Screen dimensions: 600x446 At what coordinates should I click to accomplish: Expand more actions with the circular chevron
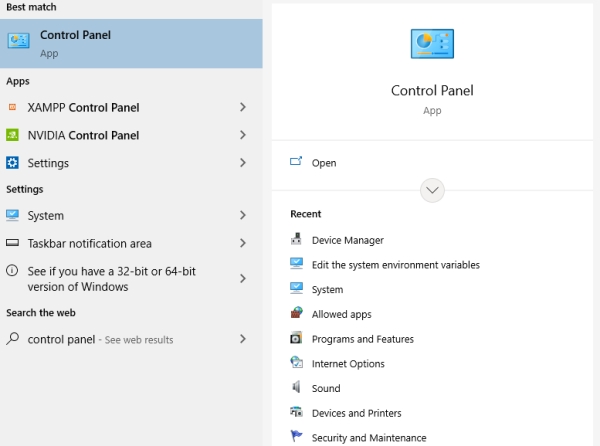(x=432, y=190)
